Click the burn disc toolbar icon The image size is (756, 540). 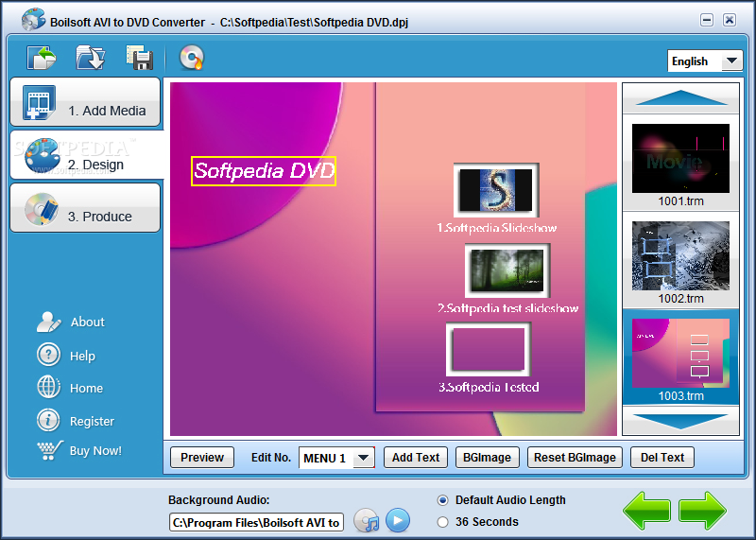tap(192, 59)
